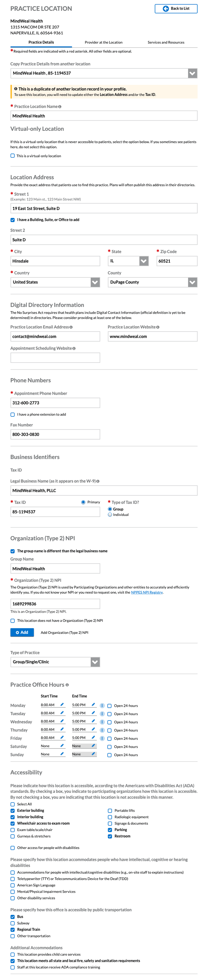Switch to Provider at the Location tab
Screen dimensions: 215x980
coord(103,43)
